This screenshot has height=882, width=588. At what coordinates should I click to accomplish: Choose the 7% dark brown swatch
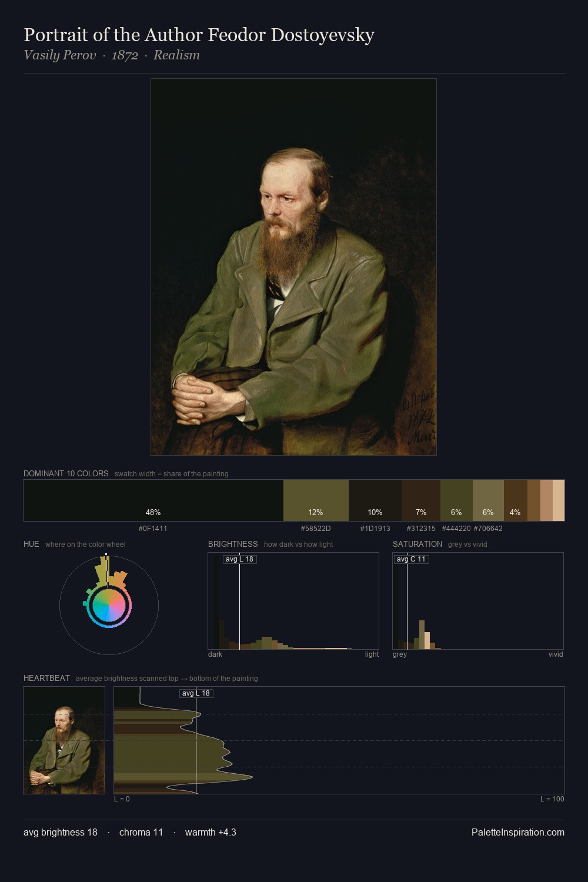click(x=421, y=500)
